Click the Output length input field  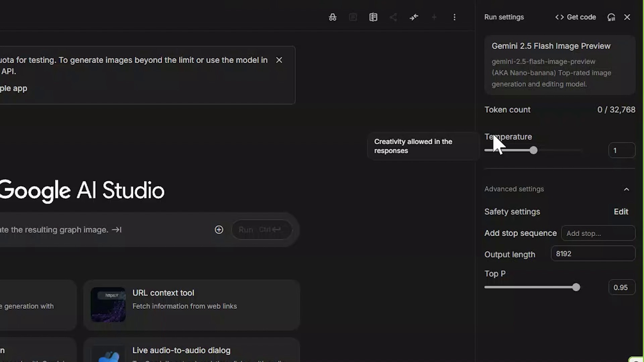coord(593,254)
